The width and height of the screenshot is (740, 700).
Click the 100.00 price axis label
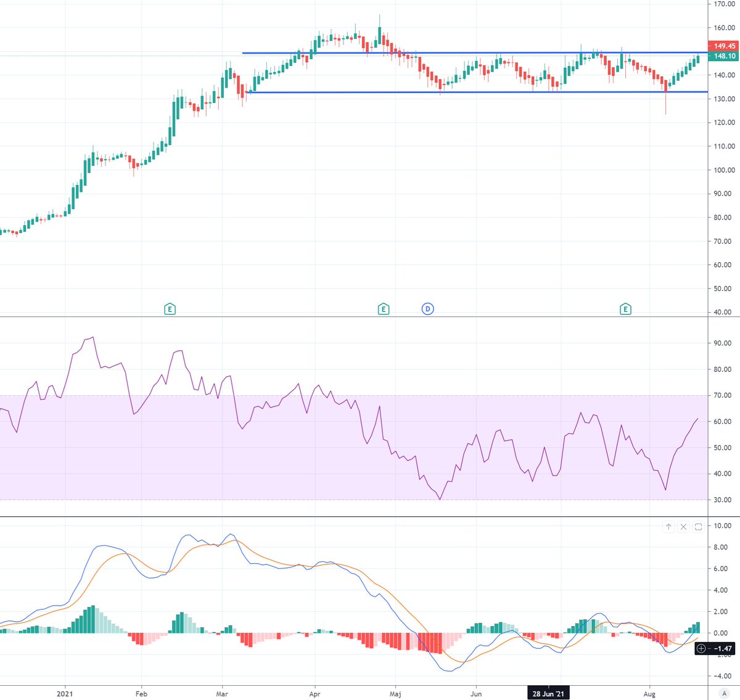724,170
